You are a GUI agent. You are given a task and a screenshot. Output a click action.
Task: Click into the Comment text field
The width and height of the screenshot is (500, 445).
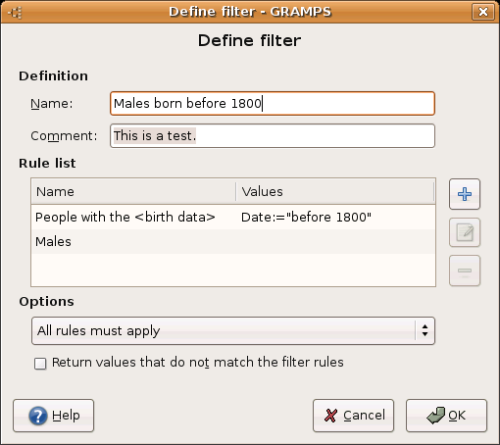[272, 136]
